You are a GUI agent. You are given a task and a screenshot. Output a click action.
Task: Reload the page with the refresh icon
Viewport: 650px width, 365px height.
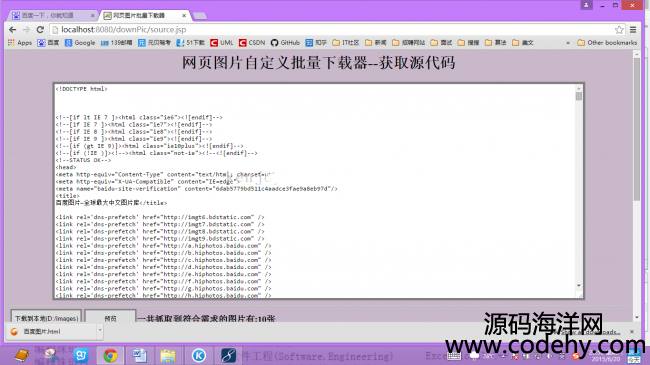(x=40, y=30)
